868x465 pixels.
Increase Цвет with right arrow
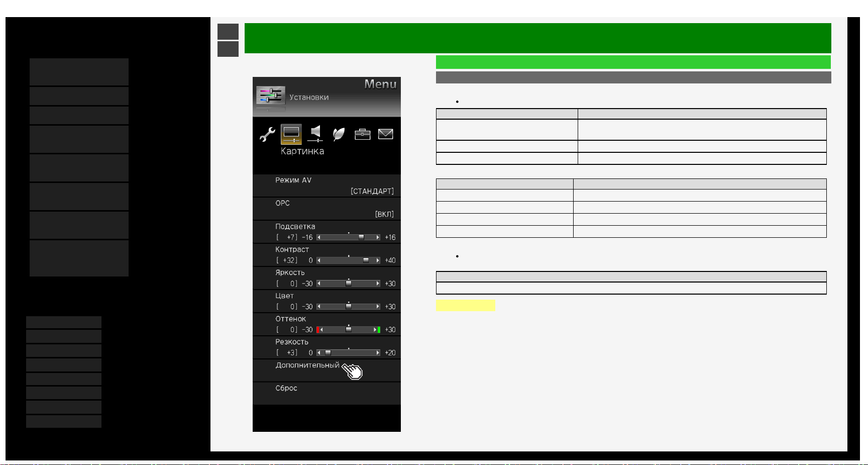click(378, 307)
